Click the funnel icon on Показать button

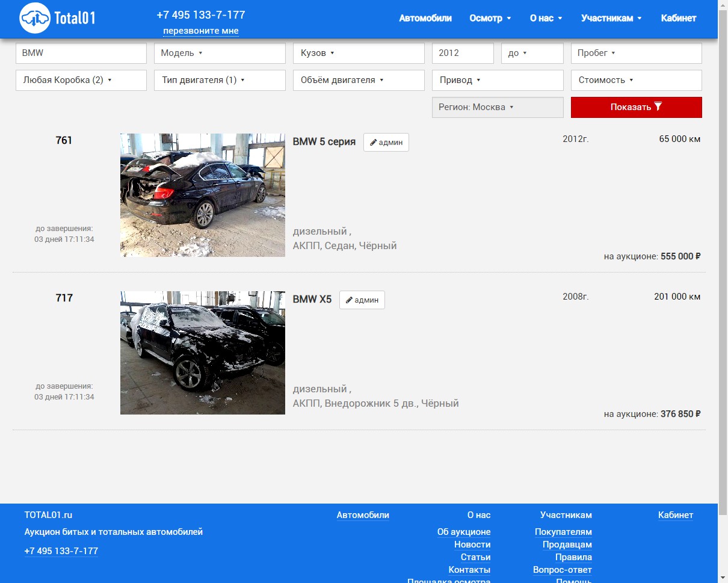(658, 106)
